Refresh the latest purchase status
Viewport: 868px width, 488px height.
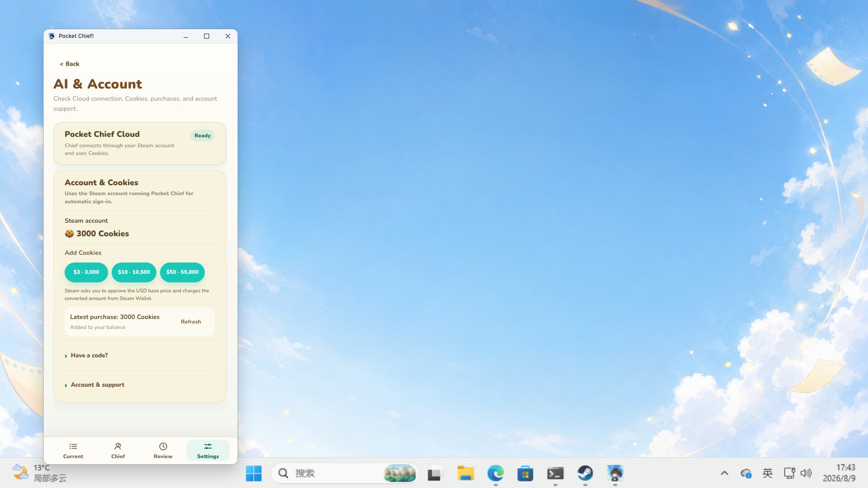191,322
